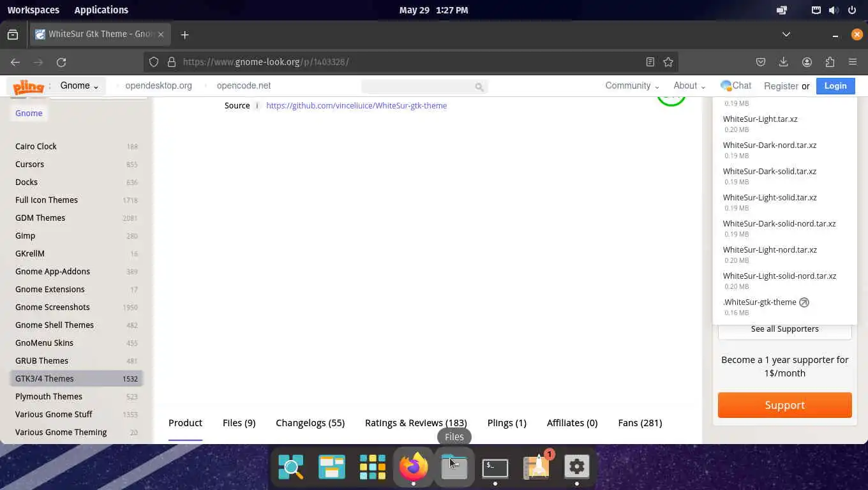Viewport: 868px width, 490px height.
Task: Click the tracking protection shield icon
Action: pos(154,62)
